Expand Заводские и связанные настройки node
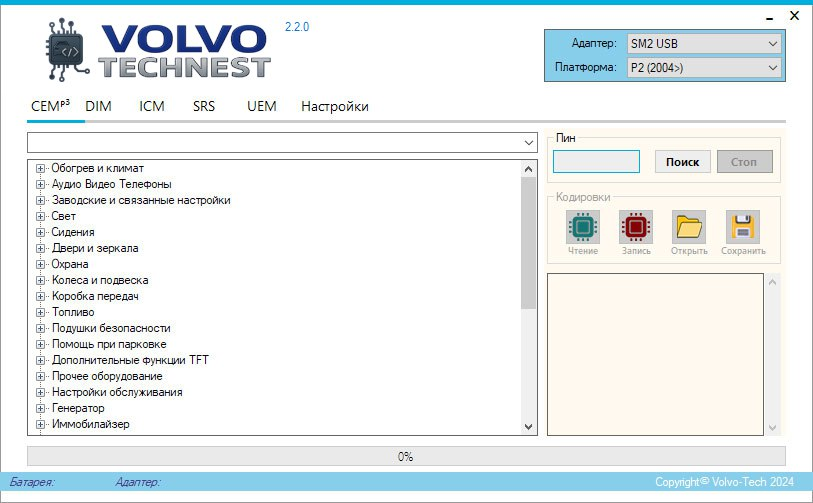Screen dimensions: 813x503 40,200
